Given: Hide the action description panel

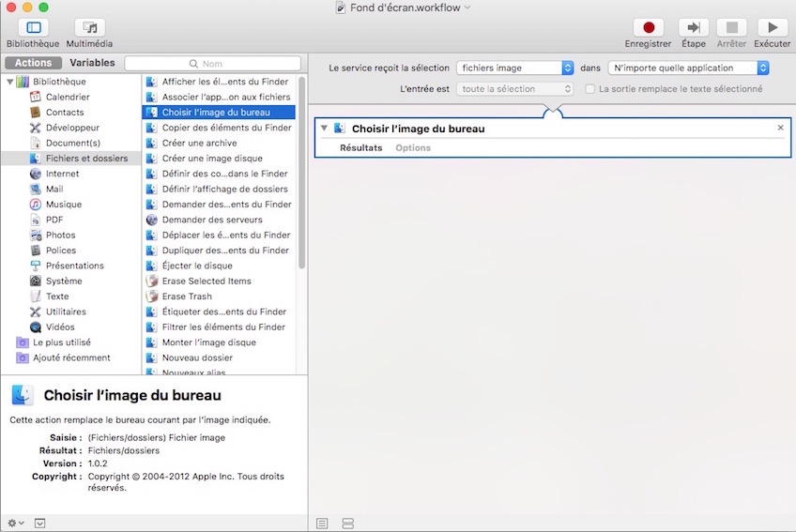Looking at the screenshot, I should 39,523.
